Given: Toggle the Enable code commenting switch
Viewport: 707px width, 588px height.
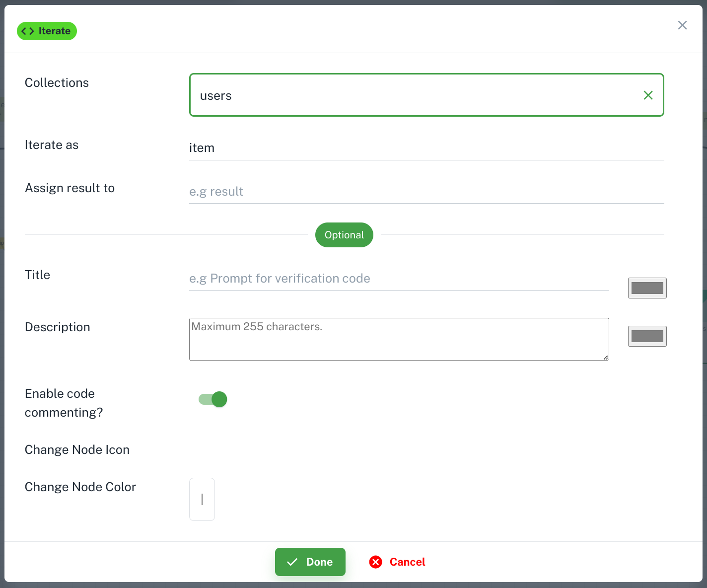Looking at the screenshot, I should (x=212, y=399).
